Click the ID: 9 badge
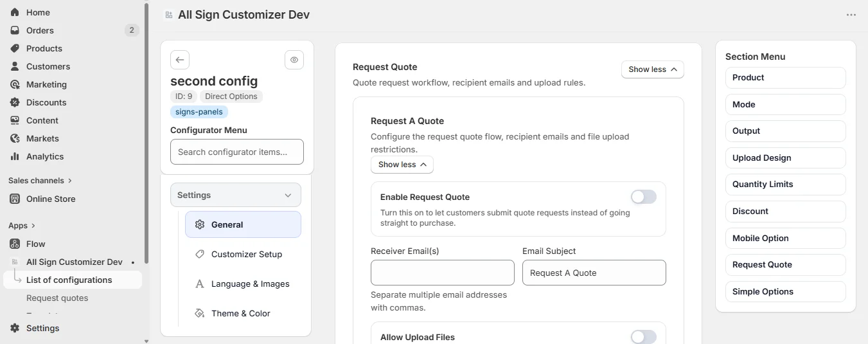The width and height of the screenshot is (868, 344). coord(184,96)
